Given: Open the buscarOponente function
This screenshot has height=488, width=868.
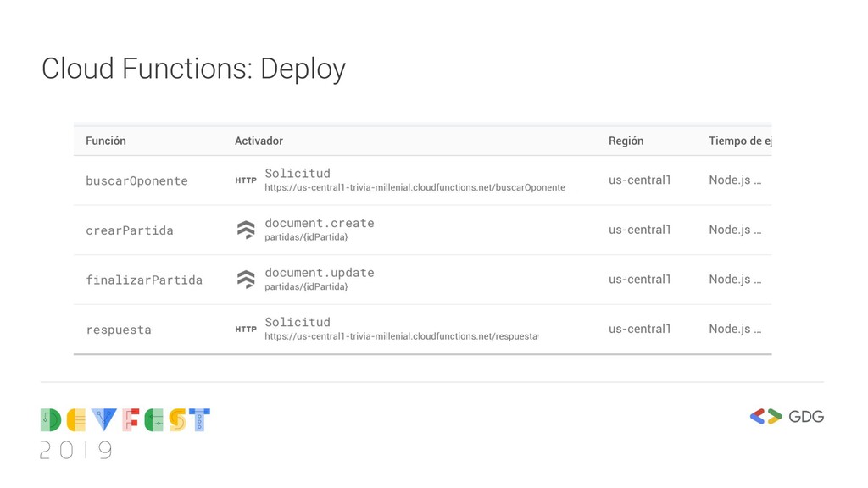Looking at the screenshot, I should tap(136, 180).
